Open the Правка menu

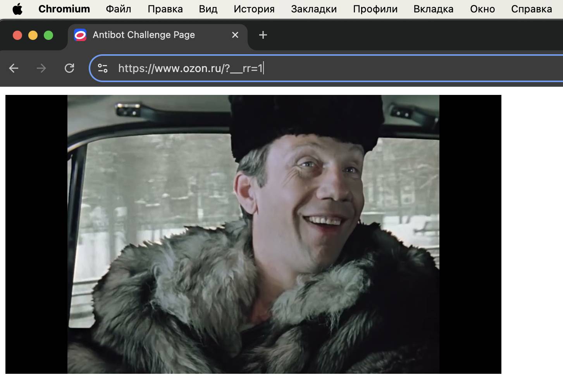click(x=165, y=9)
